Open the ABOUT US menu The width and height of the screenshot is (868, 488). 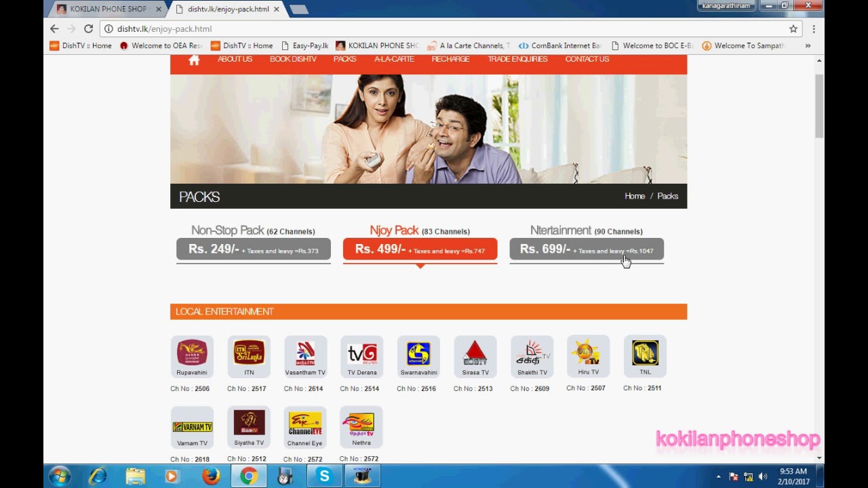click(235, 59)
